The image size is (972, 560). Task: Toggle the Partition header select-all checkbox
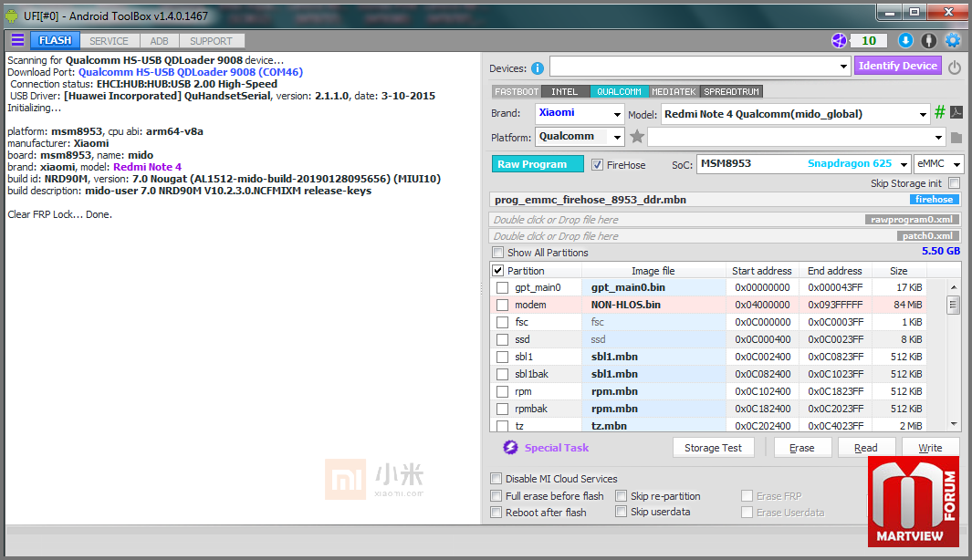(497, 271)
